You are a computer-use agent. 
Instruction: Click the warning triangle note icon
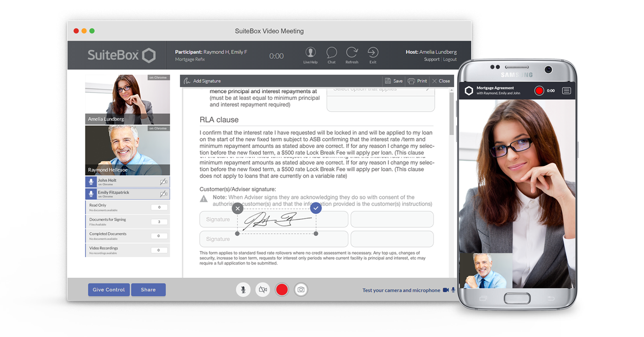tap(203, 199)
